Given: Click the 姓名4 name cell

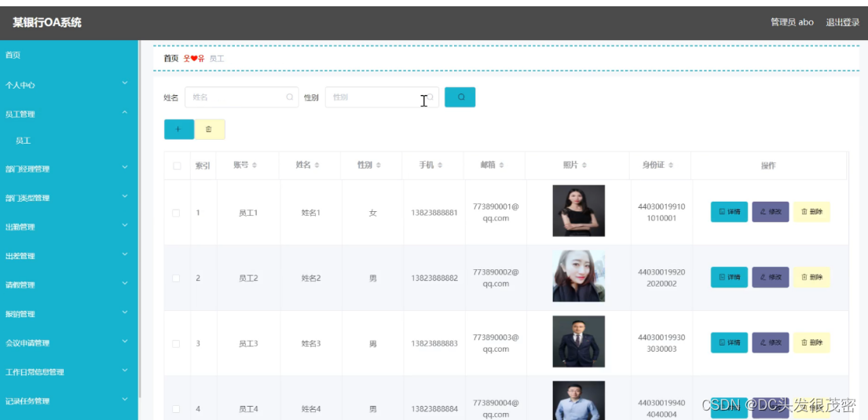Looking at the screenshot, I should coord(311,409).
